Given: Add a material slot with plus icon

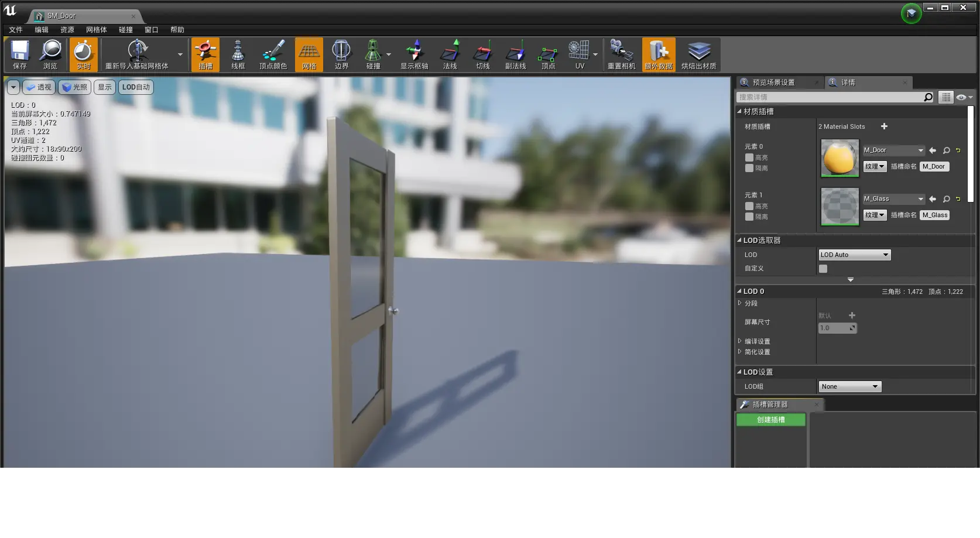Looking at the screenshot, I should 884,126.
